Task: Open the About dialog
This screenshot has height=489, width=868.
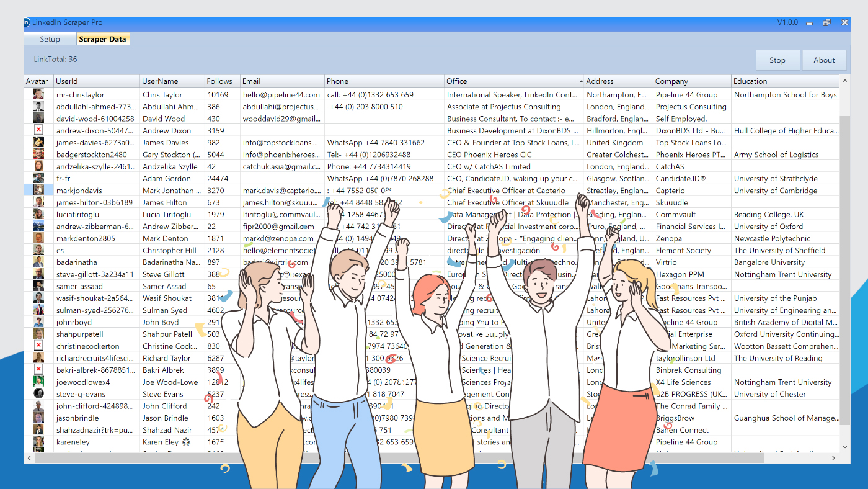Action: 824,60
